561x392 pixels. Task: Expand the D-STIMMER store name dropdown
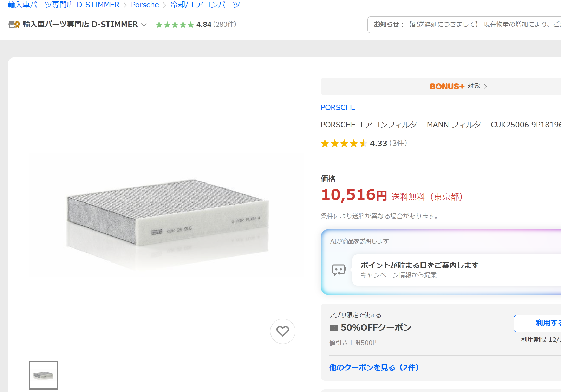pos(144,25)
